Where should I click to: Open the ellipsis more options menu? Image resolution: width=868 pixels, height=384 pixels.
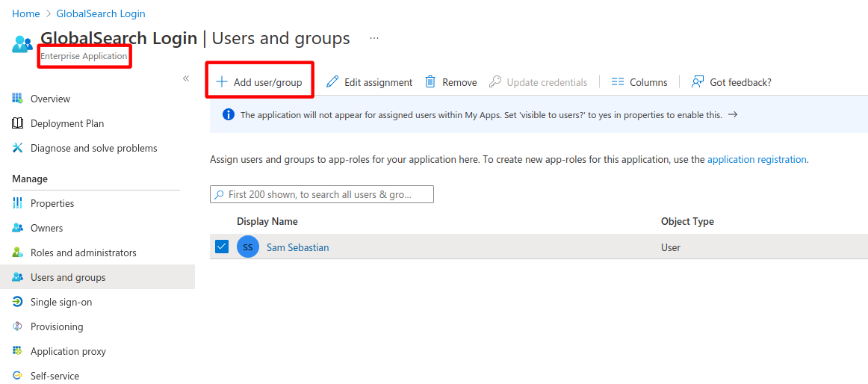(375, 38)
